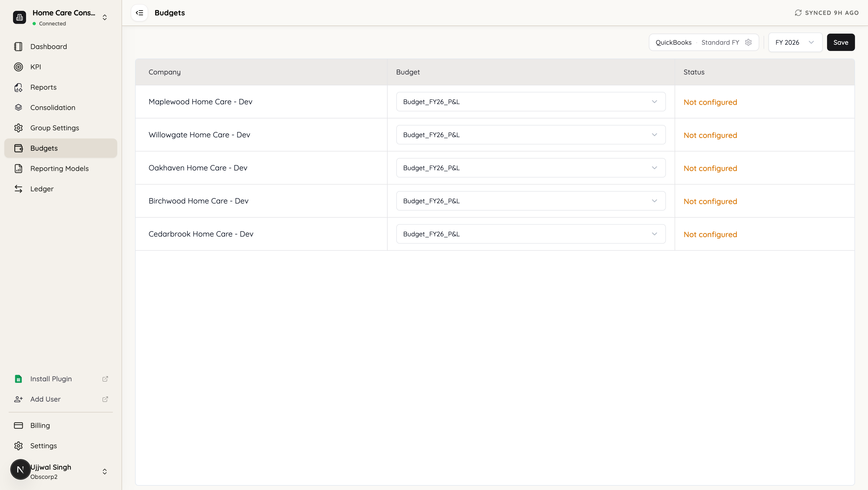Click the Budgets page title
Image resolution: width=868 pixels, height=490 pixels.
(170, 13)
